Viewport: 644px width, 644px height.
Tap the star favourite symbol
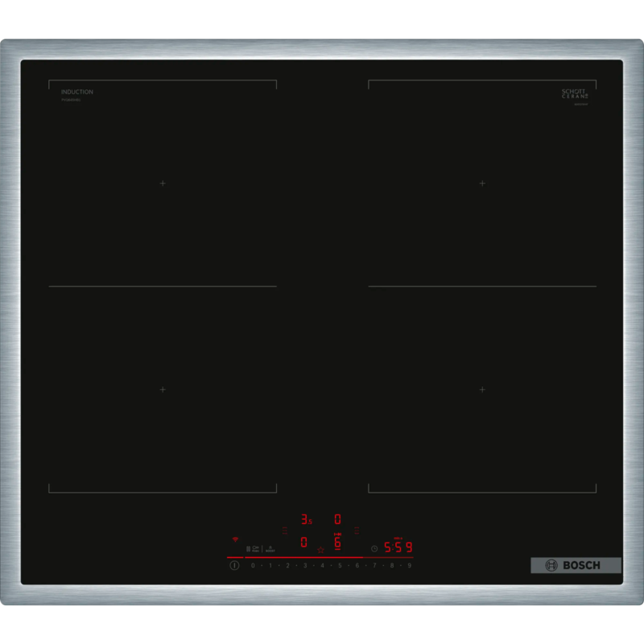[x=320, y=550]
